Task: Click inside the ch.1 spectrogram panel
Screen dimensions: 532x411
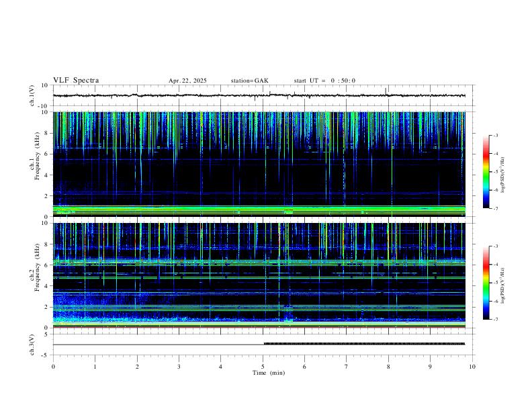Action: 259,164
